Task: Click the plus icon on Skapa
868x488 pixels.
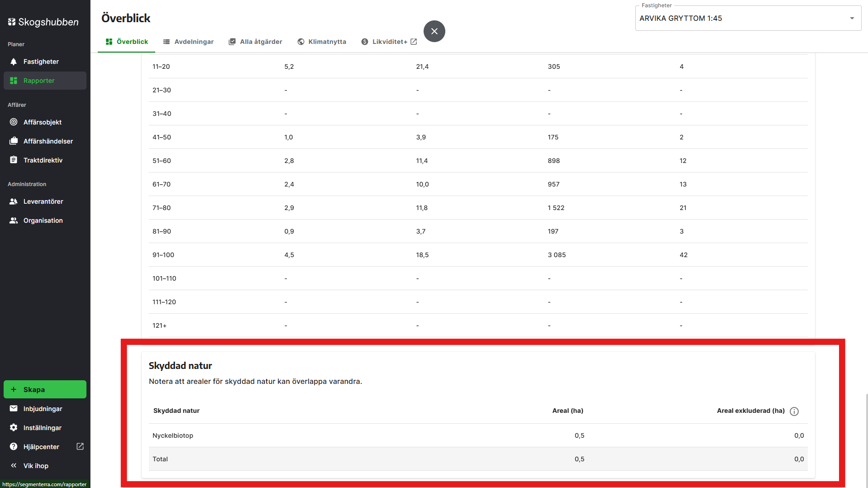Action: coord(14,389)
